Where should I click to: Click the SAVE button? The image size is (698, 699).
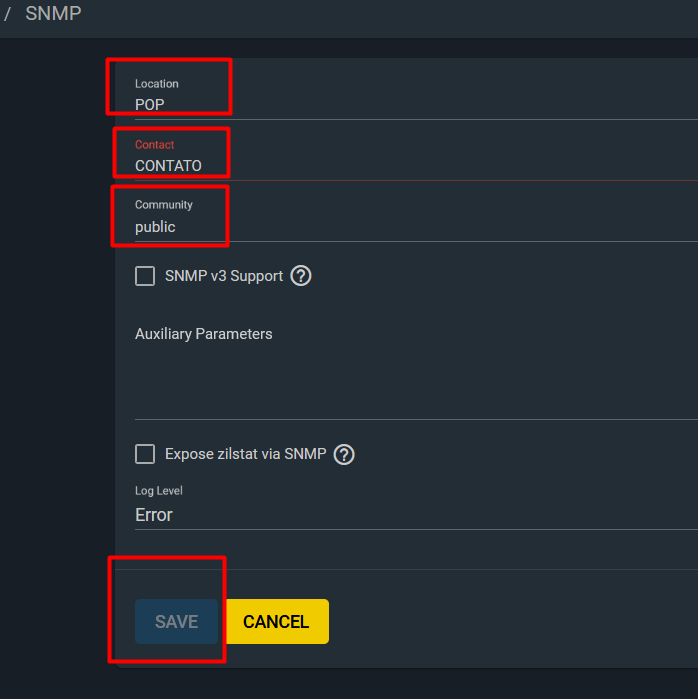pyautogui.click(x=177, y=621)
